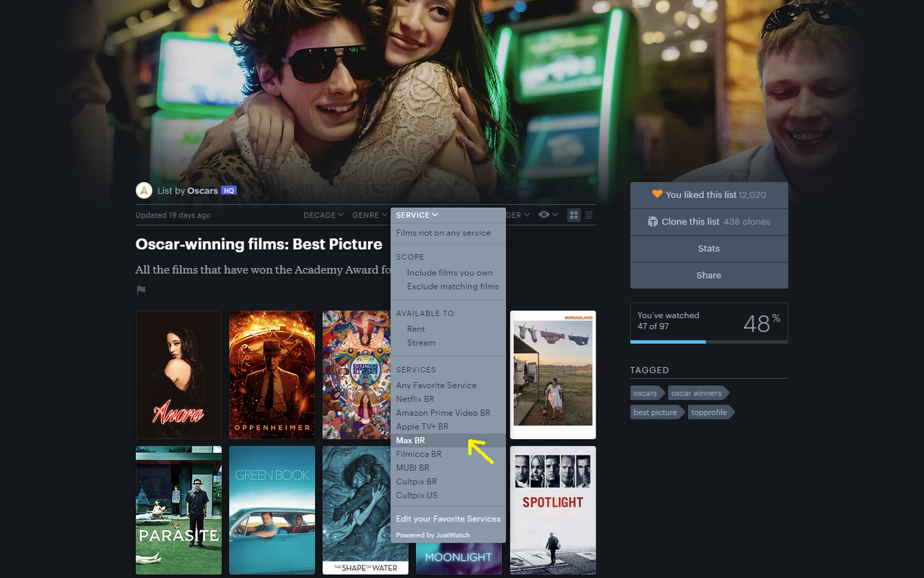
Task: Collapse the SERVICE dropdown header
Action: (417, 215)
